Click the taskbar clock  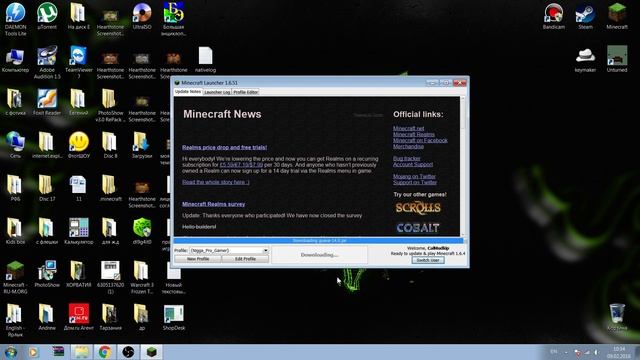click(619, 352)
